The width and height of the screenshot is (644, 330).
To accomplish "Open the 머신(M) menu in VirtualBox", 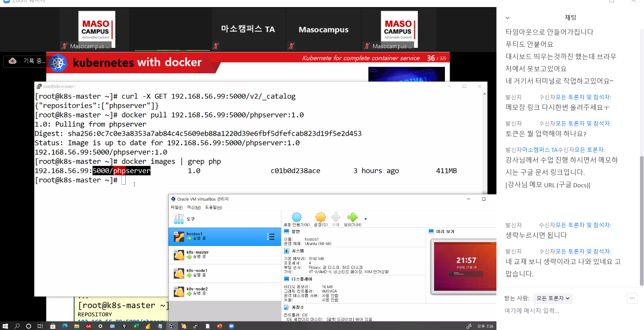I will [x=194, y=208].
